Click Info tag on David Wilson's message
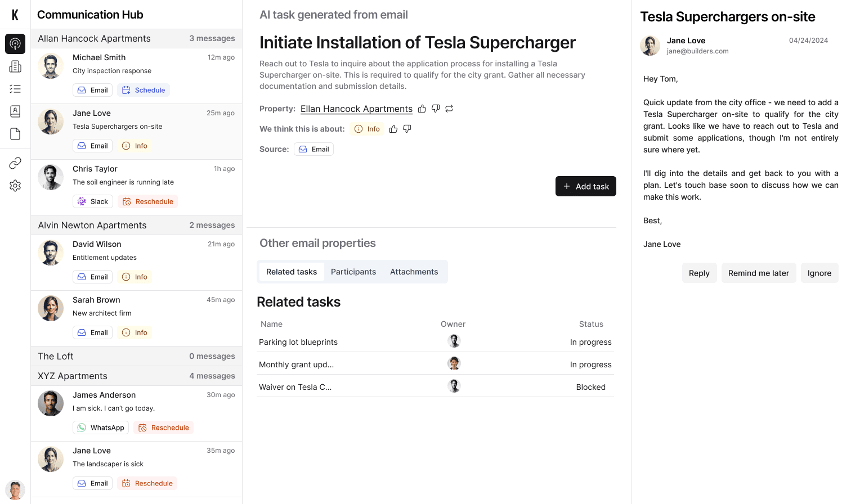The height and width of the screenshot is (504, 851). point(135,277)
